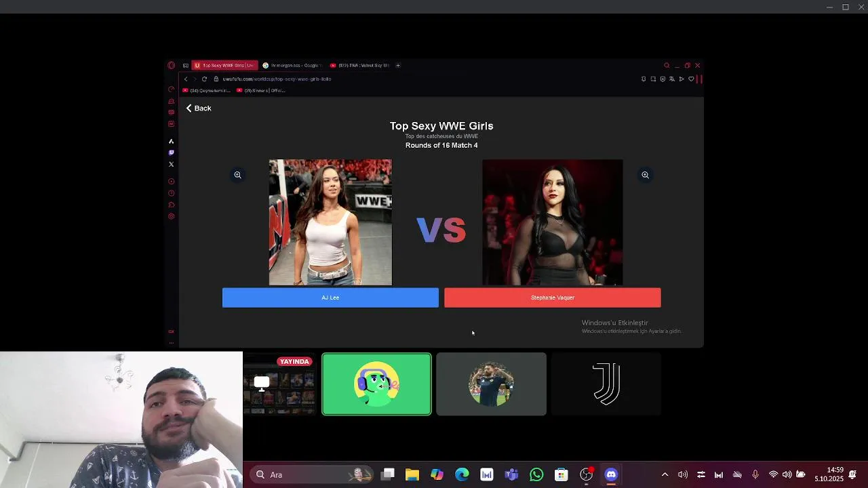Show hidden system tray icons
Screen dimensions: 868x488
[x=665, y=474]
